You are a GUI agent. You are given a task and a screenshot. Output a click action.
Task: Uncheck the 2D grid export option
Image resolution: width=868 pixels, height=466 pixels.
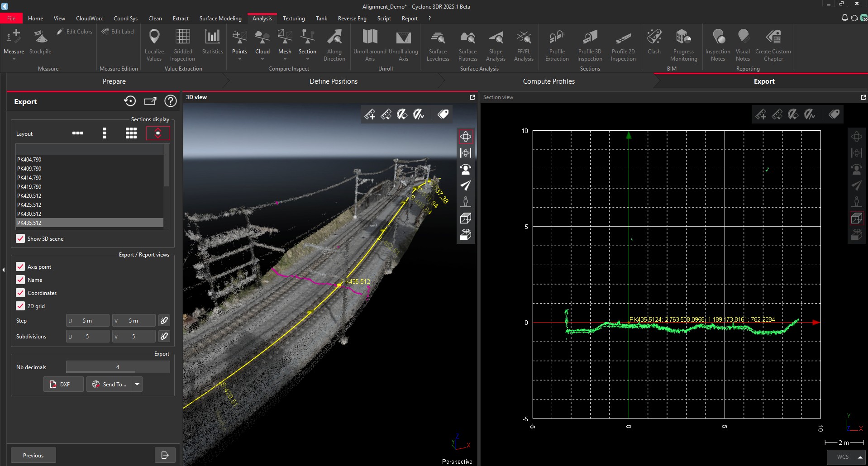20,306
